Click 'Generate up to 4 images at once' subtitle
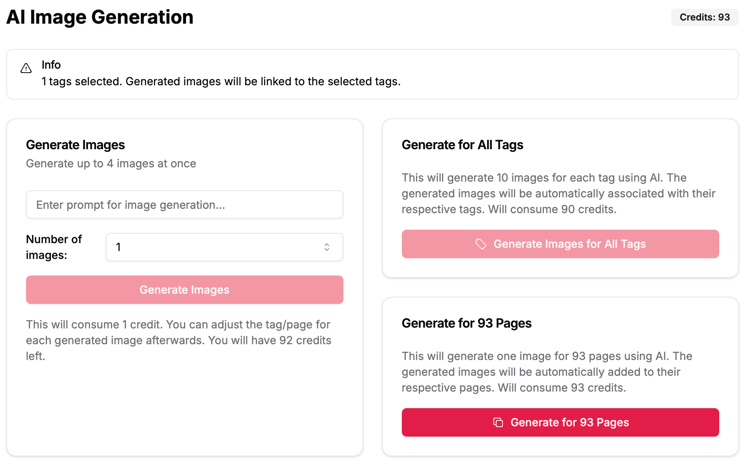The height and width of the screenshot is (465, 750). tap(111, 164)
